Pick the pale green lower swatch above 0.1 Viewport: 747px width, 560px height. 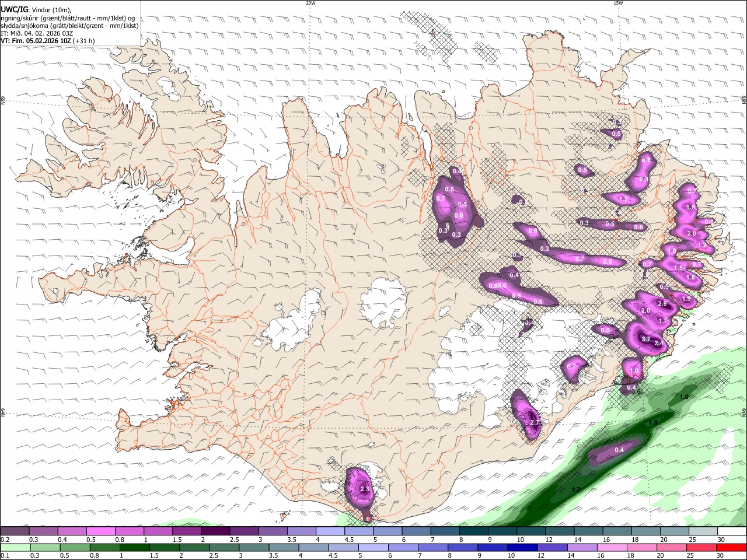click(15, 548)
